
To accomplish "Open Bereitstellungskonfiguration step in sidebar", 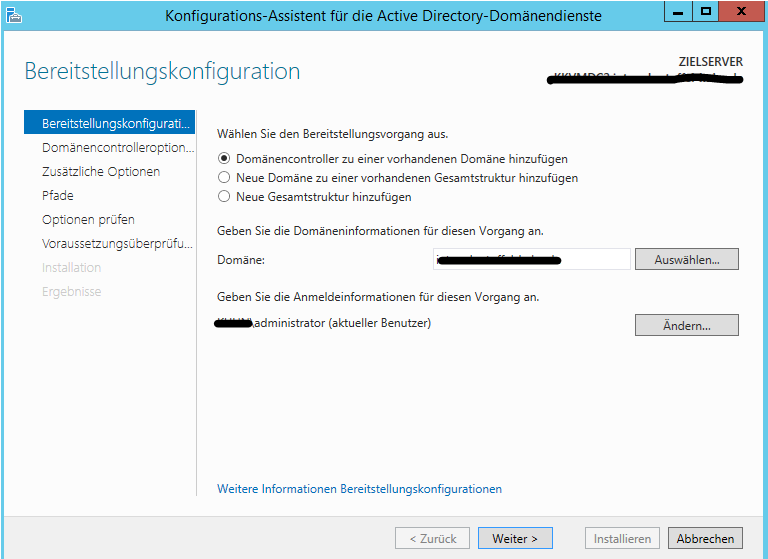I will (x=109, y=123).
